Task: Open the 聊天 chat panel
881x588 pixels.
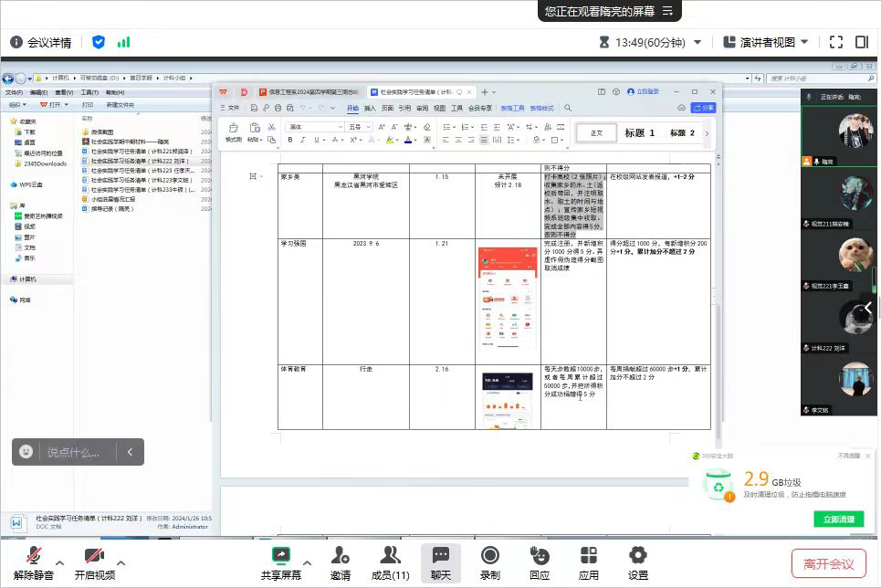Action: 441,562
